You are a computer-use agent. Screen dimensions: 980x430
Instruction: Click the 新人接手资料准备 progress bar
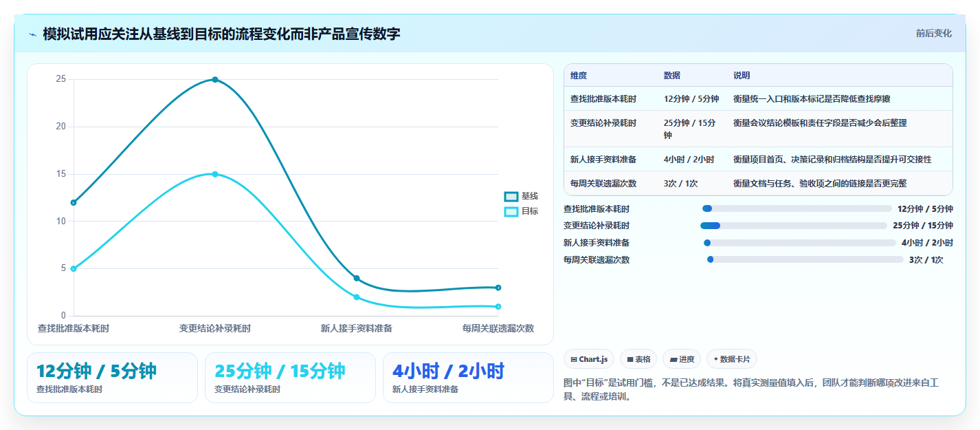(x=800, y=243)
